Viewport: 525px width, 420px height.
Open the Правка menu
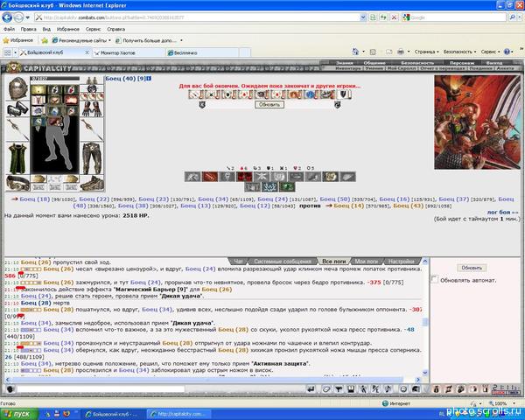tap(29, 29)
